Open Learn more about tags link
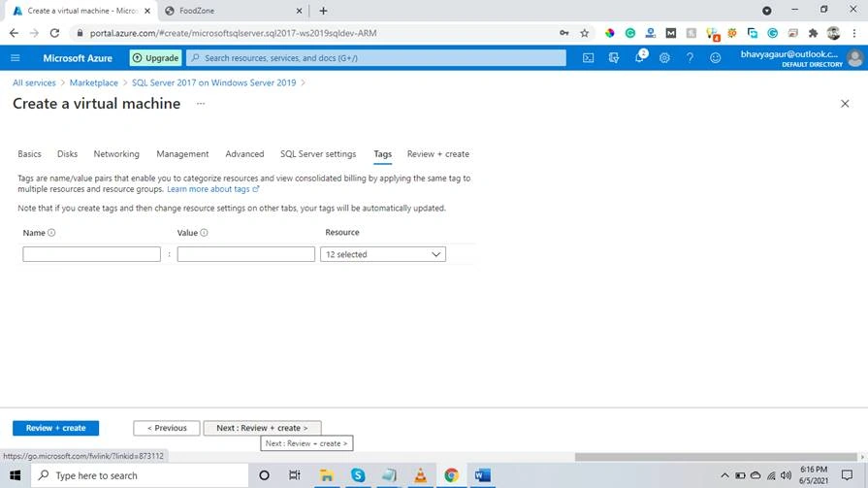The image size is (868, 488). pos(212,189)
